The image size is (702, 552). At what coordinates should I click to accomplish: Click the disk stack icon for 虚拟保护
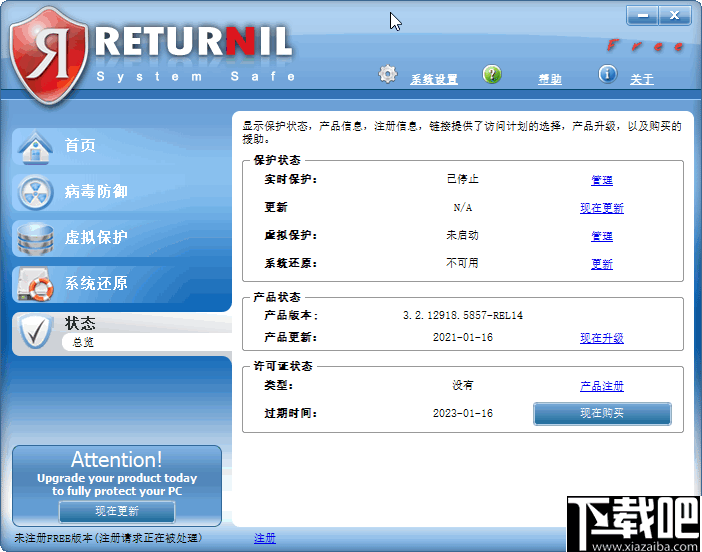pos(35,239)
